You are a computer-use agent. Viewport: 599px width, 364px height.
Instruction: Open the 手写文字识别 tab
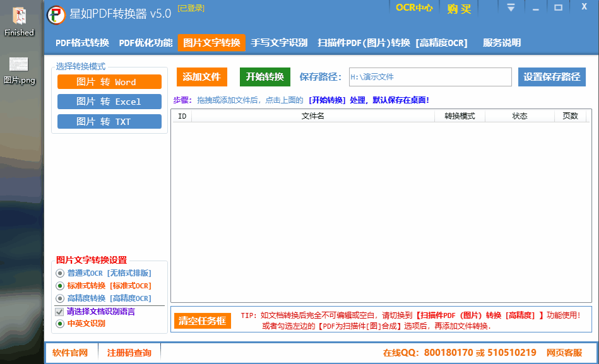tap(279, 43)
